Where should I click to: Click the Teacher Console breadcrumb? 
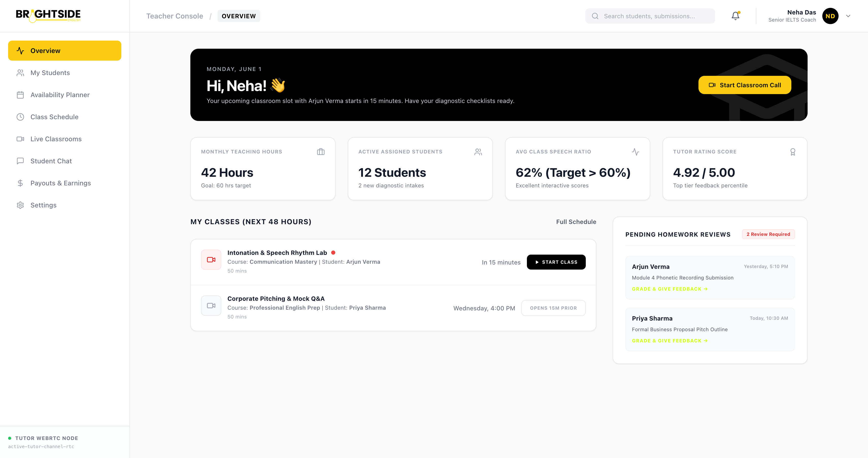click(175, 16)
